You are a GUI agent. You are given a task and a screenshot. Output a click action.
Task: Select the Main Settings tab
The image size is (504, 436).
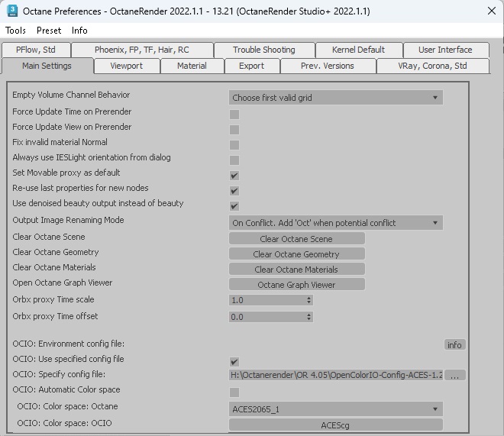click(x=47, y=66)
